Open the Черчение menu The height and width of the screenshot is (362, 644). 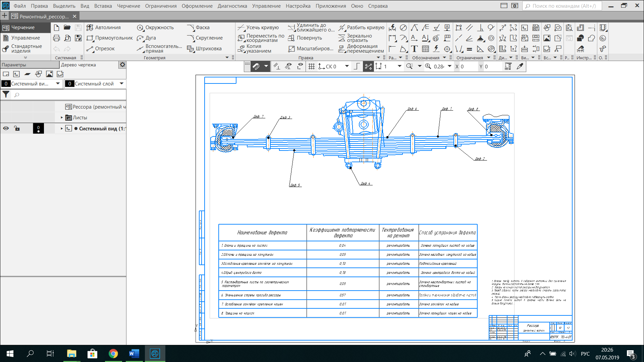128,6
